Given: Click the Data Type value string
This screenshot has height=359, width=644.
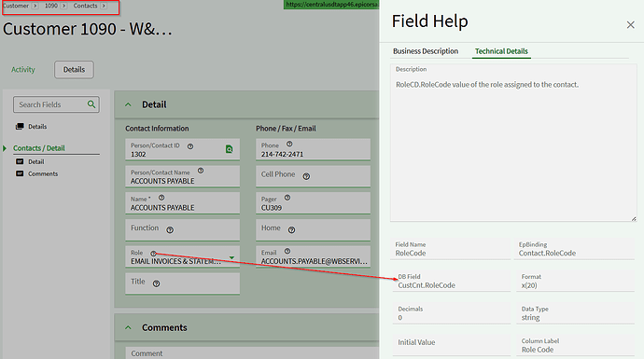Looking at the screenshot, I should click(x=530, y=318).
